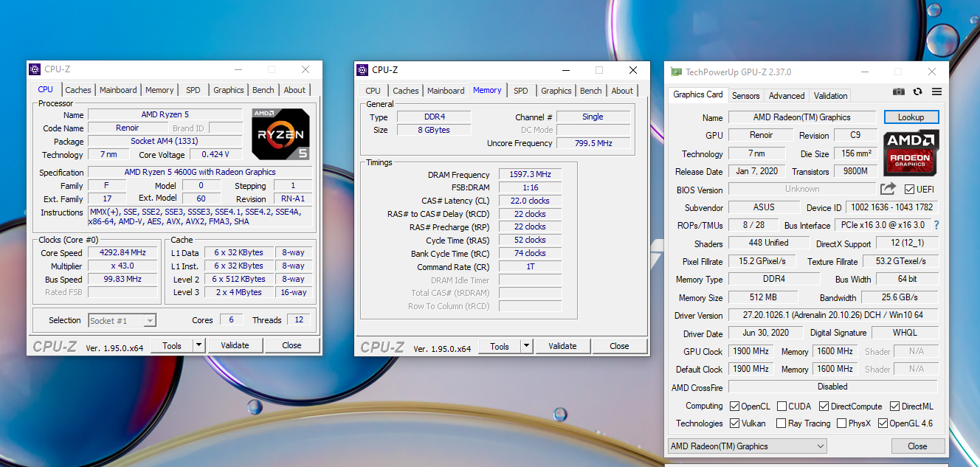Click Tools button in CPU-Z memory timings window
This screenshot has width=980, height=467.
(500, 346)
